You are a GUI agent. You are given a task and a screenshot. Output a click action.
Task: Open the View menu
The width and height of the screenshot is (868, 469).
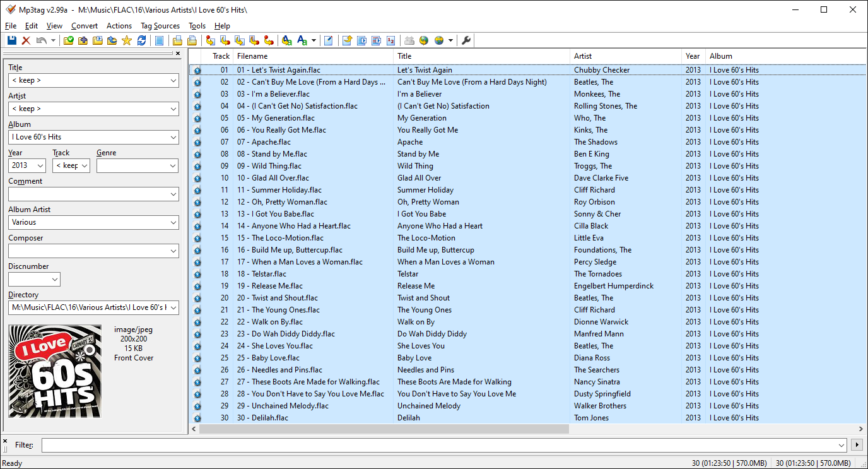[55, 26]
